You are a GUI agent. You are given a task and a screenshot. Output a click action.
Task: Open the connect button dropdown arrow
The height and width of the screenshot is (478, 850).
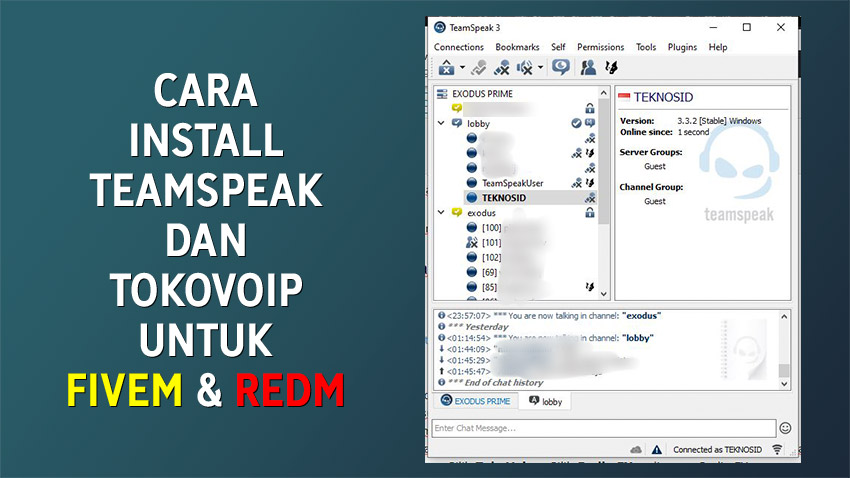click(x=462, y=68)
